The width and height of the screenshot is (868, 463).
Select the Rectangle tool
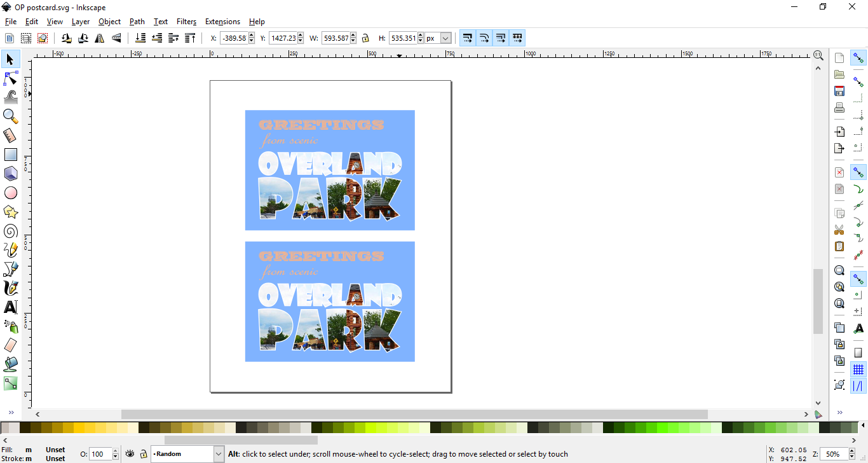tap(10, 154)
